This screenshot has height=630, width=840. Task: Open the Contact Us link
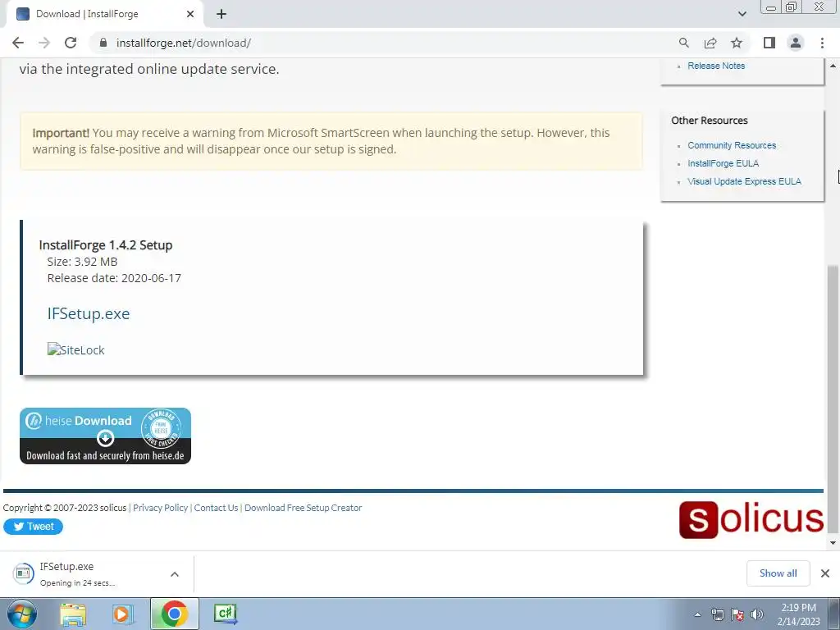tap(216, 508)
